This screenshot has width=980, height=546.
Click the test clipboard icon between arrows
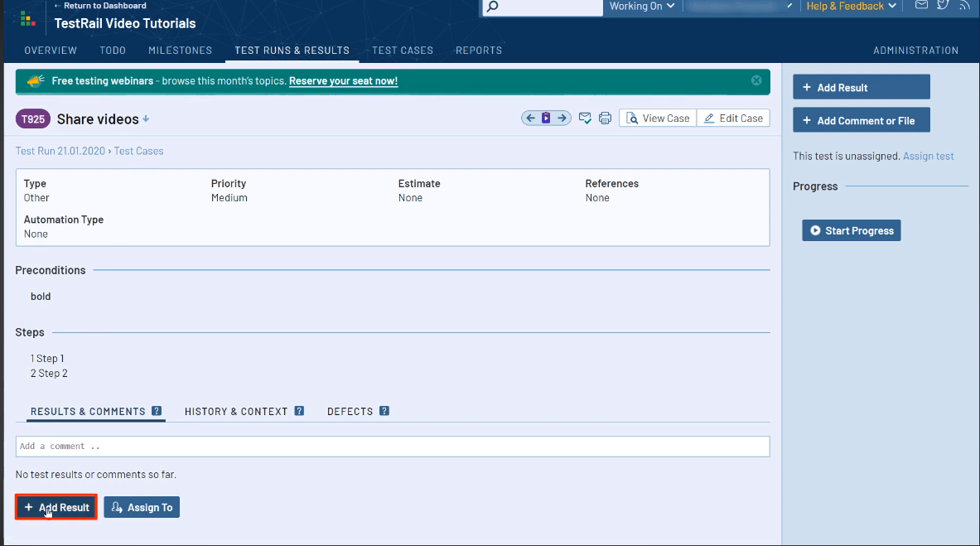coord(547,118)
